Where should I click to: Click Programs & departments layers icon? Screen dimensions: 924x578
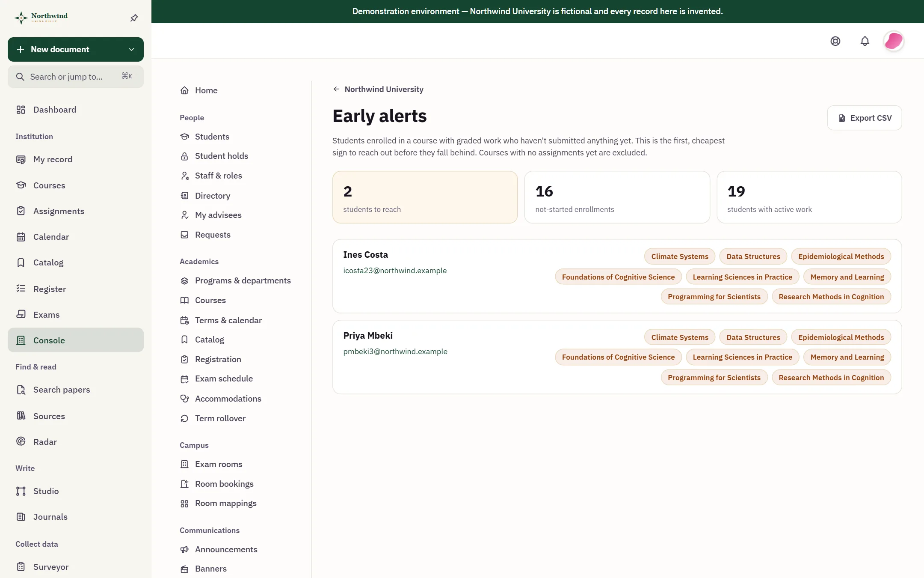pyautogui.click(x=184, y=281)
